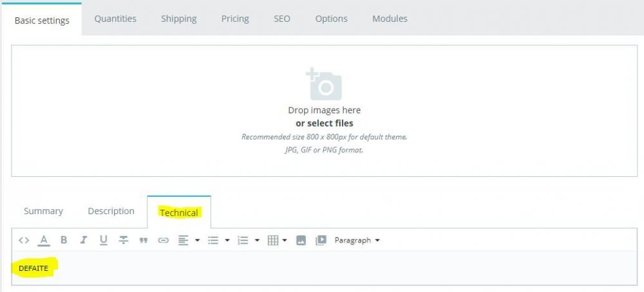Go to the Shipping tab

178,19
